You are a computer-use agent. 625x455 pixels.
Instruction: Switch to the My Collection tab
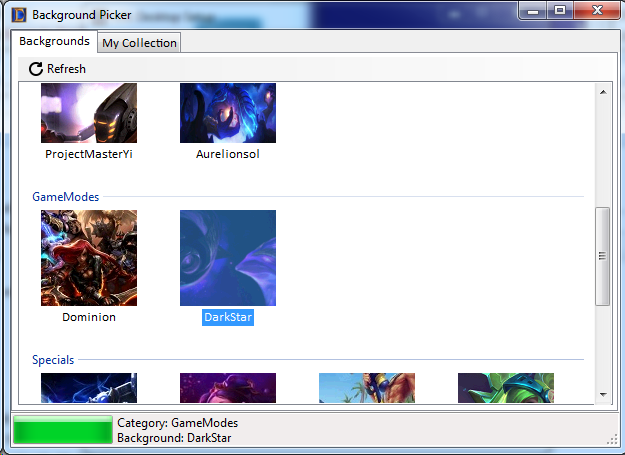pos(139,43)
